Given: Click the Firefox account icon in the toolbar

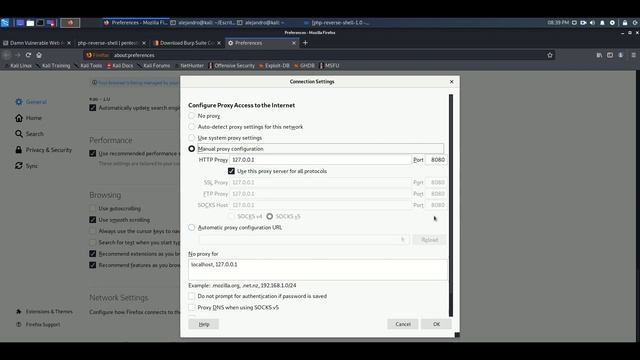Looking at the screenshot, I should [620, 55].
